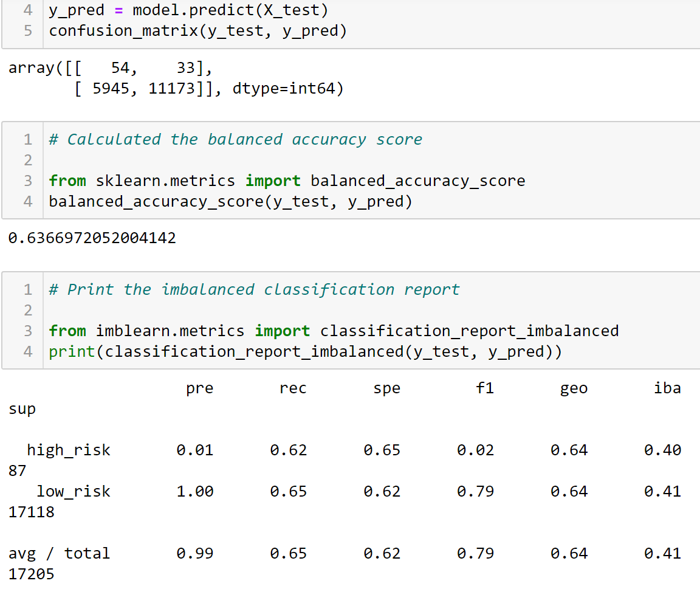Click the 'f1' column header
The image size is (700, 589).
tap(485, 388)
